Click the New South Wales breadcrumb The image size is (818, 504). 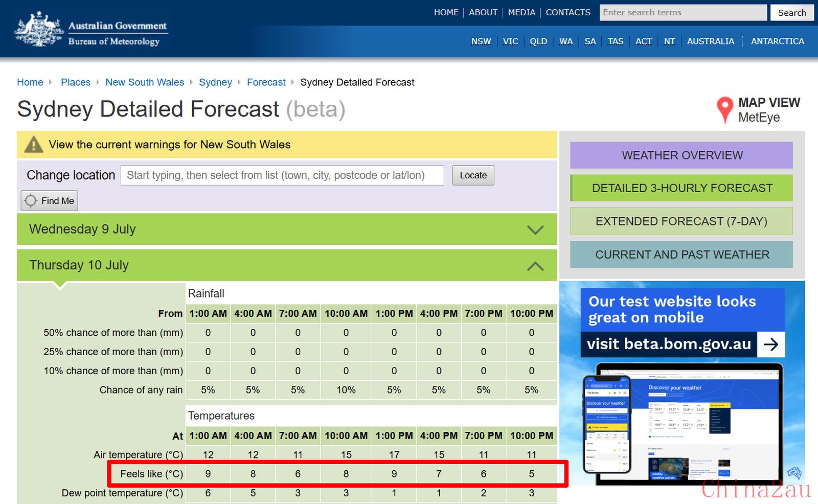(x=145, y=82)
